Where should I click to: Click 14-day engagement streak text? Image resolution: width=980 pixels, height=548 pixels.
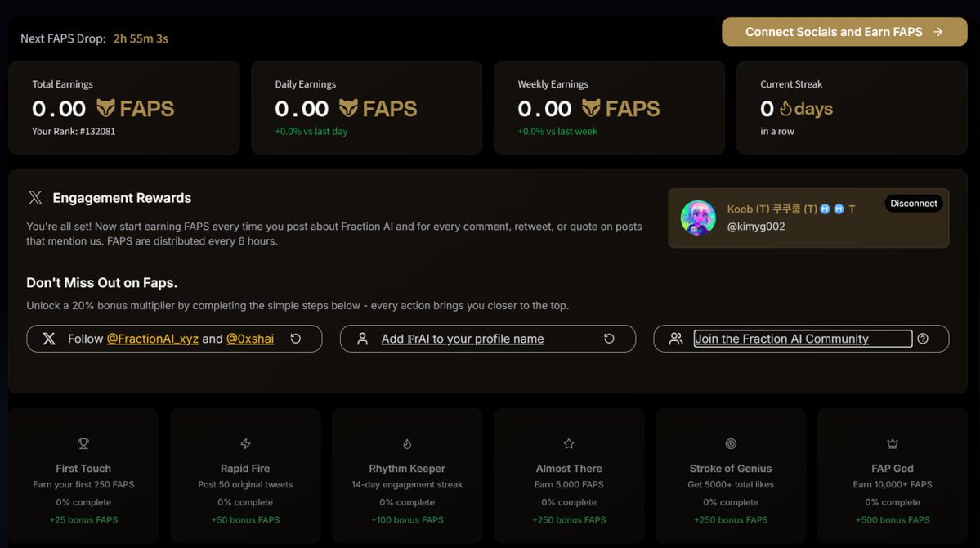[407, 485]
